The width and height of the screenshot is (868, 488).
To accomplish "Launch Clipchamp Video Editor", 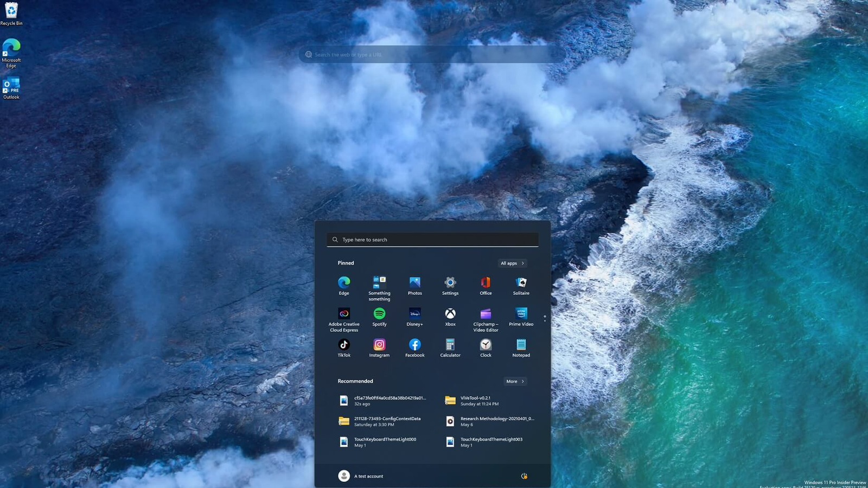I will click(486, 319).
